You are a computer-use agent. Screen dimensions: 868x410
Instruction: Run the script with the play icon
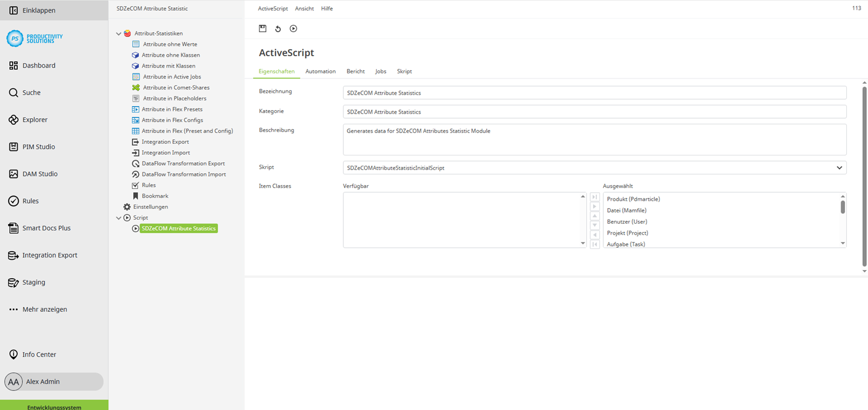tap(293, 29)
